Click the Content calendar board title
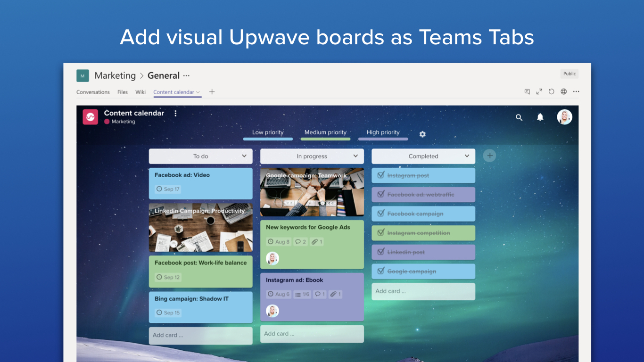Image resolution: width=644 pixels, height=362 pixels. click(x=134, y=113)
